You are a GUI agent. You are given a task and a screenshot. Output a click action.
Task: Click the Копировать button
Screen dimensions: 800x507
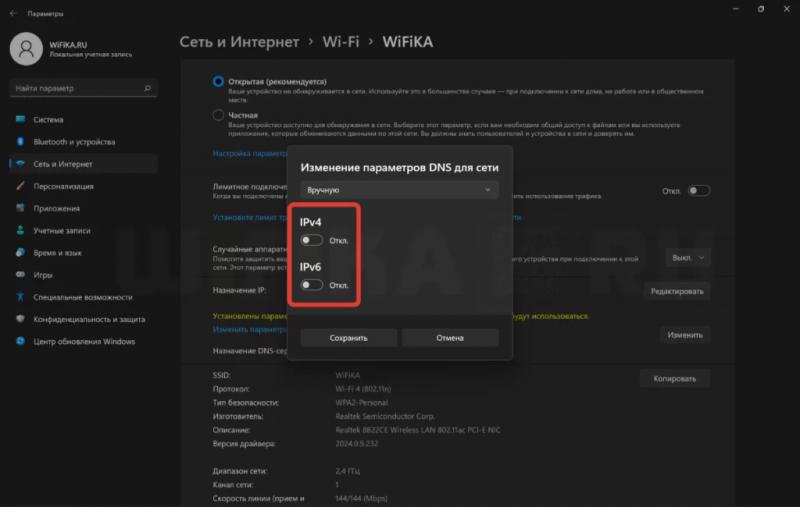pyautogui.click(x=674, y=378)
